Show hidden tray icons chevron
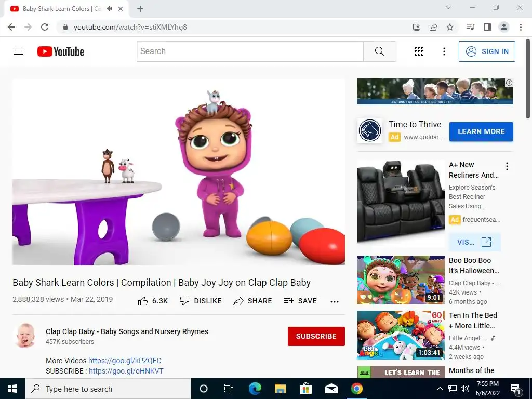The image size is (532, 399). pos(440,389)
